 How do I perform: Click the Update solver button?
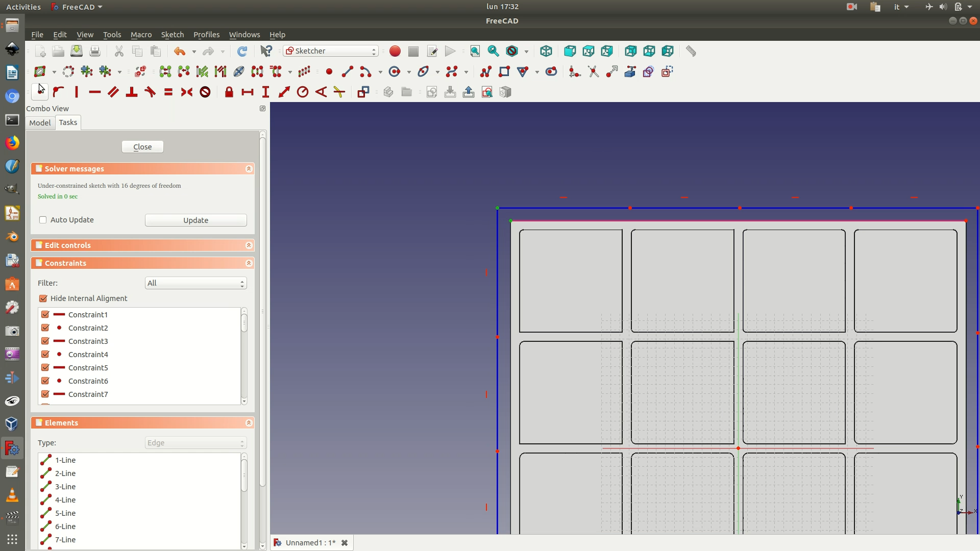click(x=196, y=220)
